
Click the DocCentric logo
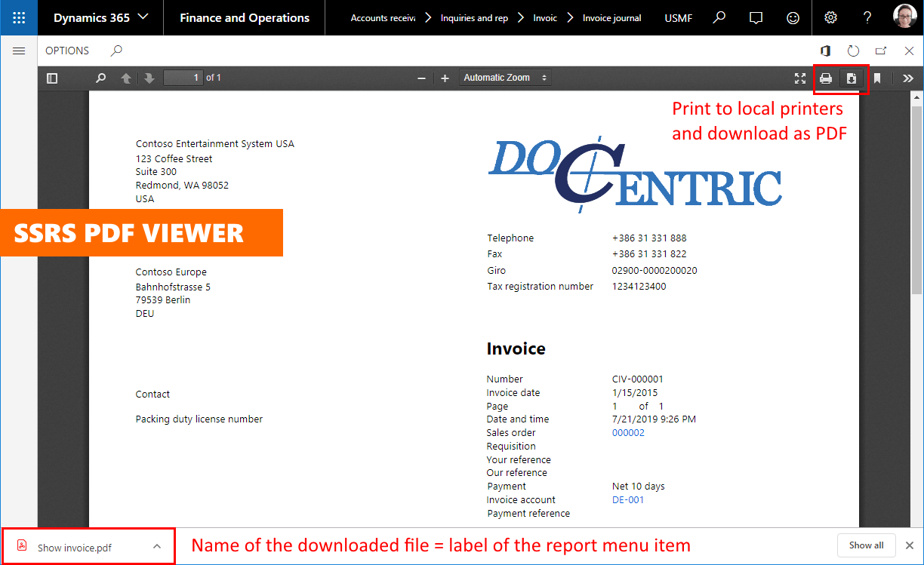[x=635, y=176]
